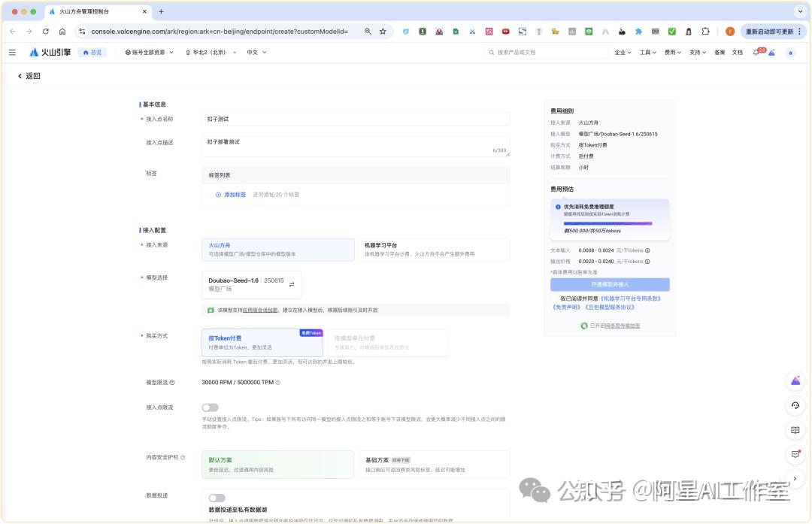Toggle the 接入点限流 switch
Image resolution: width=812 pixels, height=524 pixels.
[210, 408]
